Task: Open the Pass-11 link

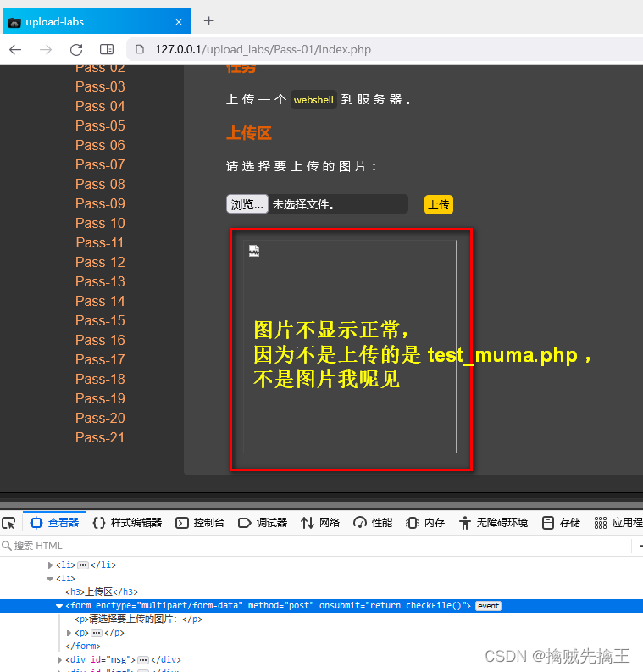Action: pos(100,242)
